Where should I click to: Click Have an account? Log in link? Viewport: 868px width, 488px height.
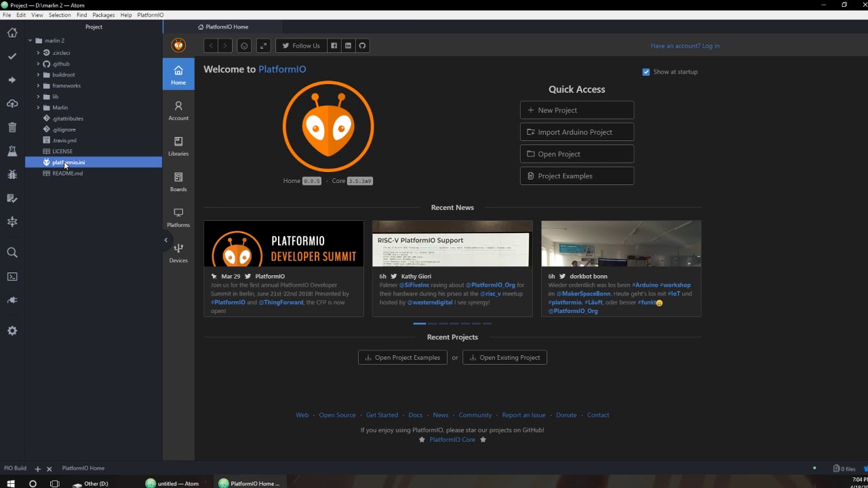[685, 46]
